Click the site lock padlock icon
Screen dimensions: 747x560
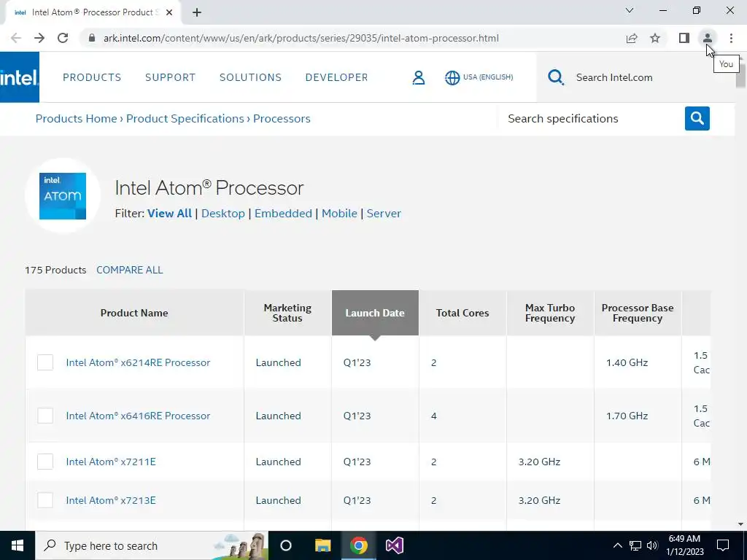[92, 38]
